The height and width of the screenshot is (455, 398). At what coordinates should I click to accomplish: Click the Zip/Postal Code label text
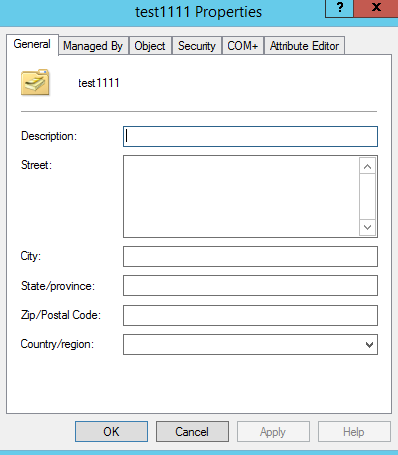click(61, 315)
